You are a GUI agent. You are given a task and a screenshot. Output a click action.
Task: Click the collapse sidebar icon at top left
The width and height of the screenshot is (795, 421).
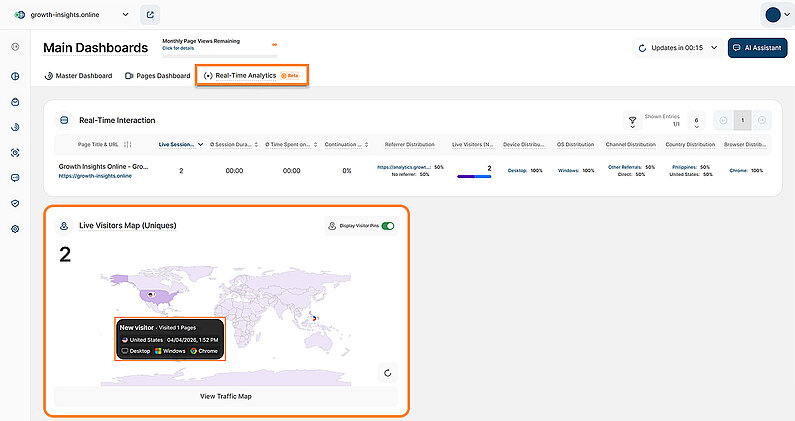(x=15, y=47)
